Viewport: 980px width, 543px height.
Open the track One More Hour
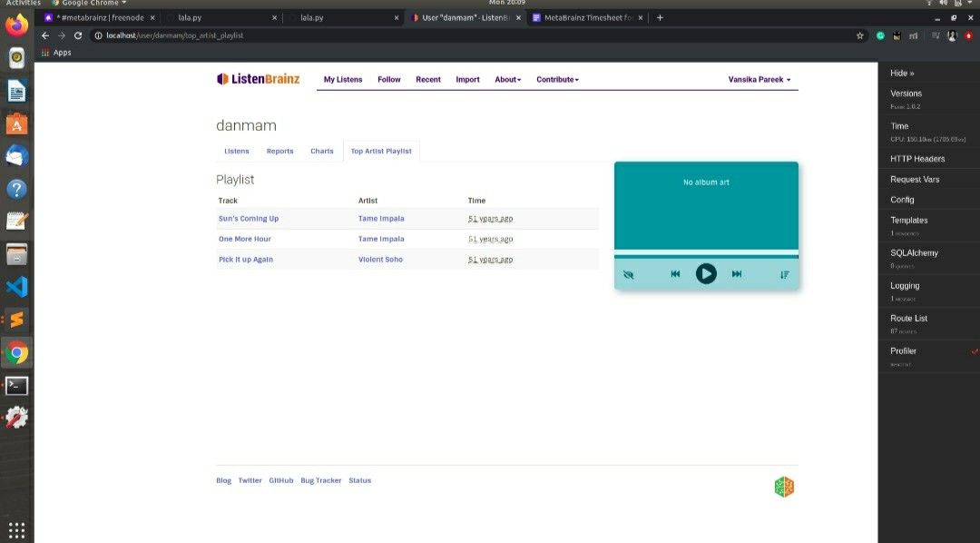click(x=245, y=239)
